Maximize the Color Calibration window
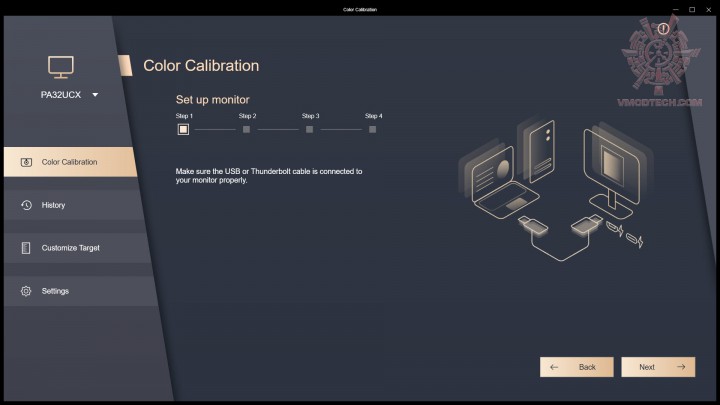Image resolution: width=720 pixels, height=405 pixels. [692, 9]
